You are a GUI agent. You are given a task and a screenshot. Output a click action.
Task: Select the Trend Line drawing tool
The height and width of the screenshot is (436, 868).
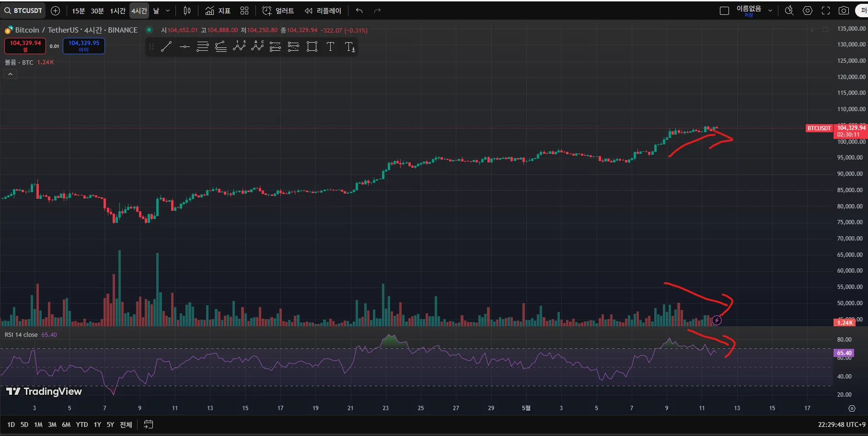coord(166,46)
